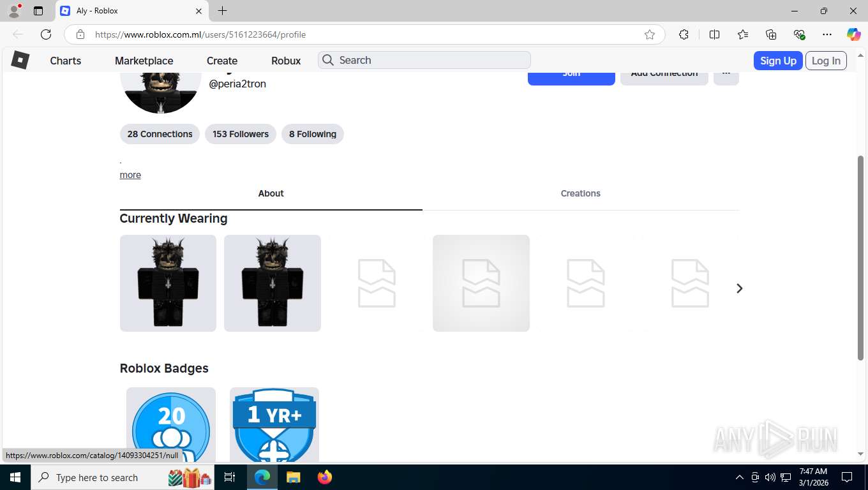Open the Marketplace menu

point(144,61)
